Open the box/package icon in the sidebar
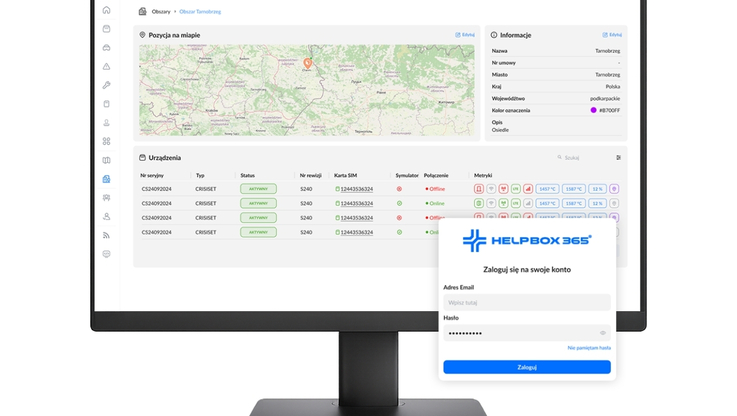Screen dimensions: 737x416 106,29
